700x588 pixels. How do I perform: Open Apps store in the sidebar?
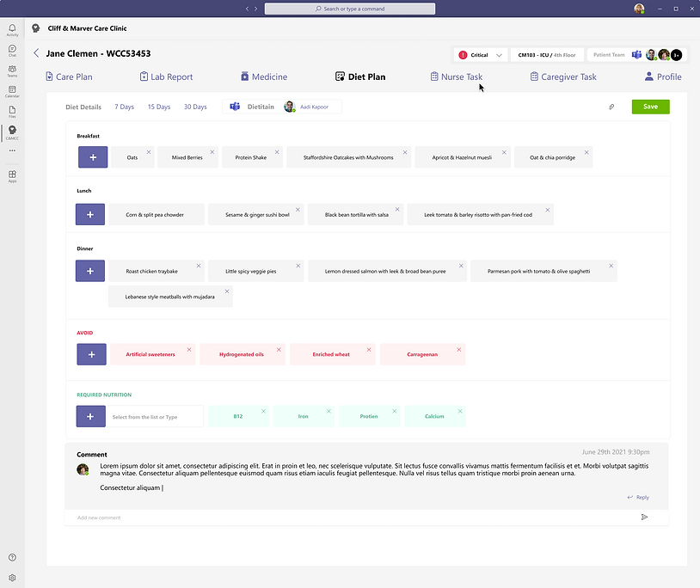click(12, 176)
